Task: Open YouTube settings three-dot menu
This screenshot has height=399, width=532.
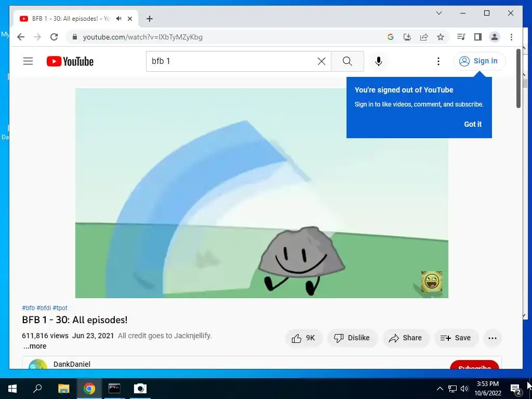Action: tap(438, 61)
